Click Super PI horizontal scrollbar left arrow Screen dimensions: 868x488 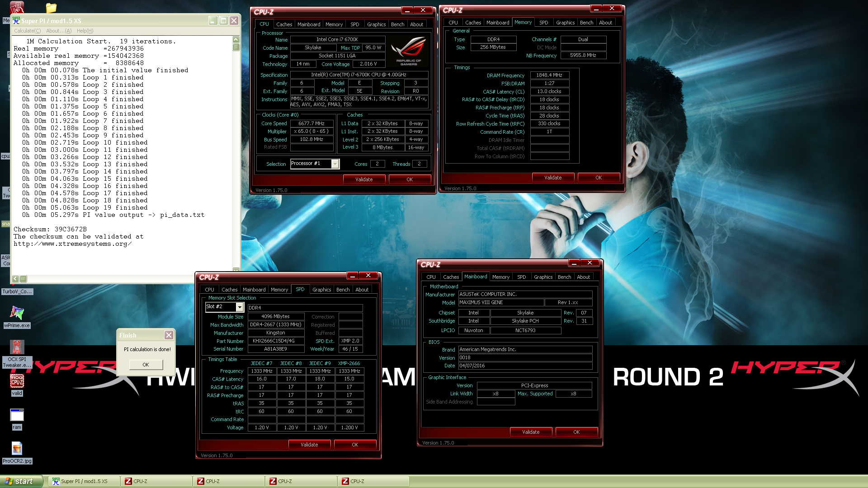click(15, 279)
